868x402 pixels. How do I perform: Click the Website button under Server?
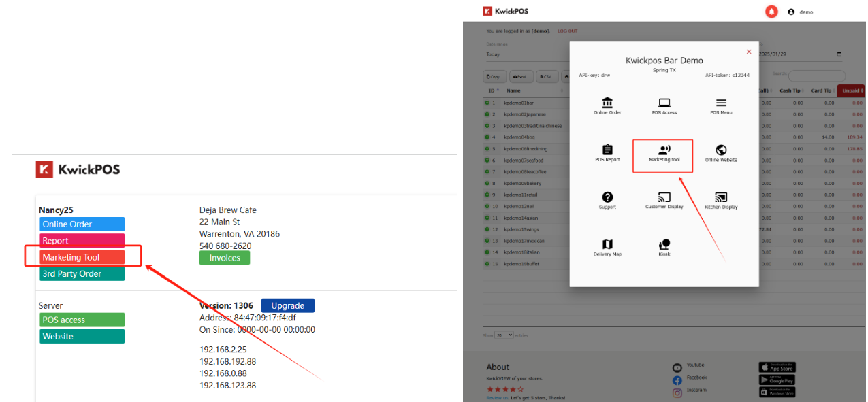pyautogui.click(x=82, y=336)
